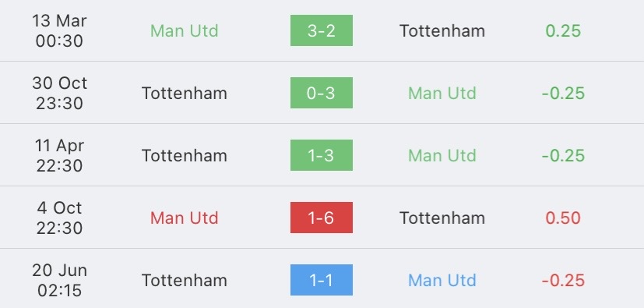Select Man Utd in 30 Oct match
The height and width of the screenshot is (308, 644).
pos(442,94)
